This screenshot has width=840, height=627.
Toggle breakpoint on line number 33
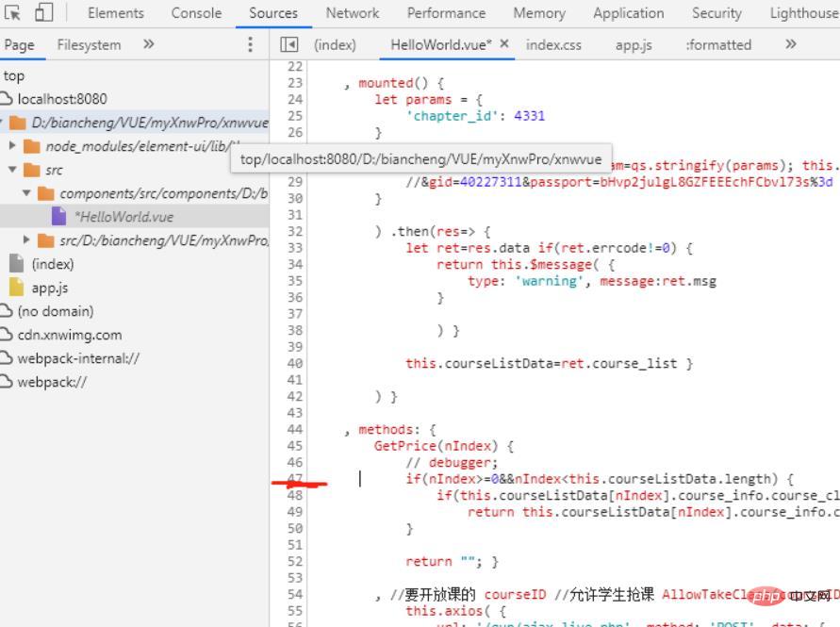click(x=294, y=248)
